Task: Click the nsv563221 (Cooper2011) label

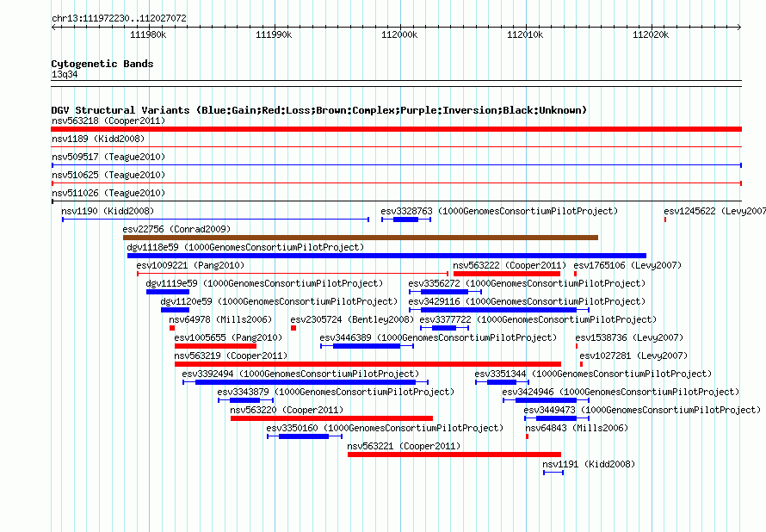Action: (404, 446)
